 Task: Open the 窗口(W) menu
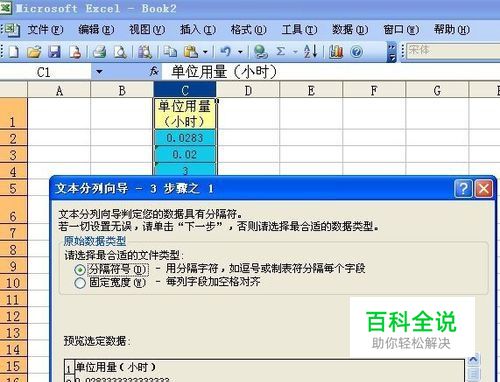[401, 30]
